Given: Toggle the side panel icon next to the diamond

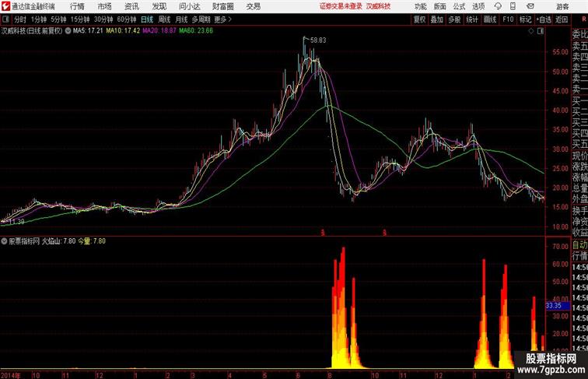Looking at the screenshot, I should 541,31.
